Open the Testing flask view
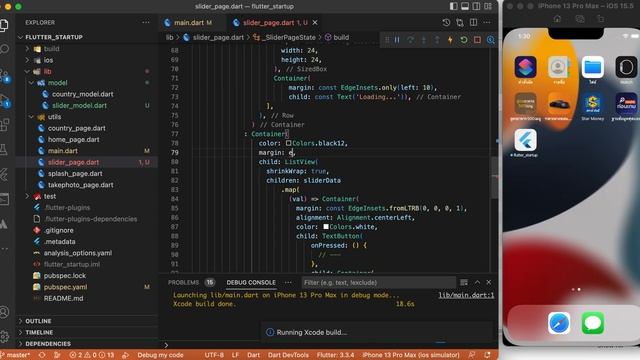This screenshot has width=640, height=360. 4,149
